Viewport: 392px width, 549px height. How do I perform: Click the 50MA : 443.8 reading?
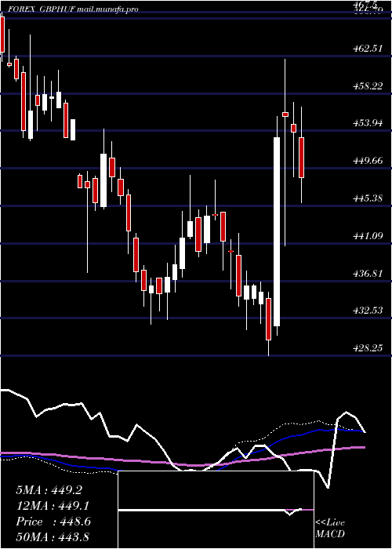click(x=53, y=537)
